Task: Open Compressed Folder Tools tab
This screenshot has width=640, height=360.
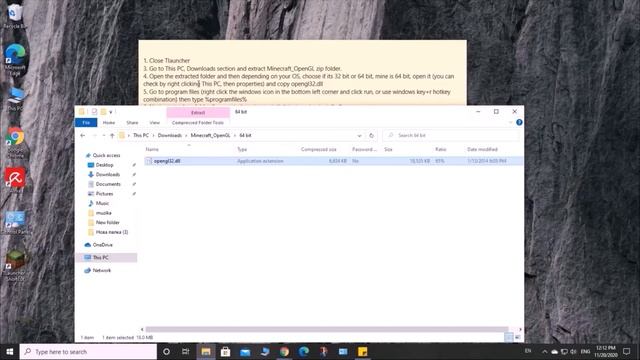Action: pos(198,122)
